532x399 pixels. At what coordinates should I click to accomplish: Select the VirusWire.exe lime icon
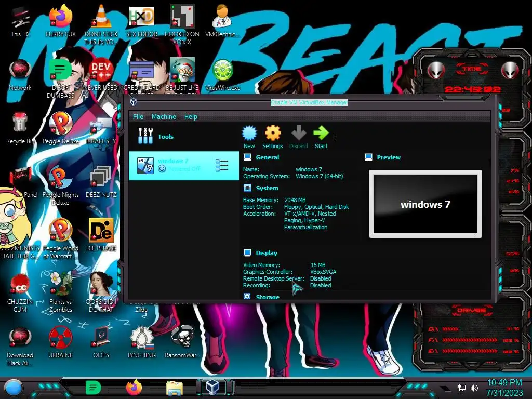[222, 75]
